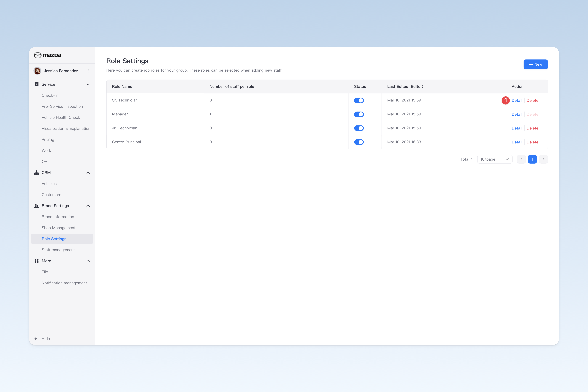Open Detail for Manager role
588x392 pixels.
pos(517,114)
